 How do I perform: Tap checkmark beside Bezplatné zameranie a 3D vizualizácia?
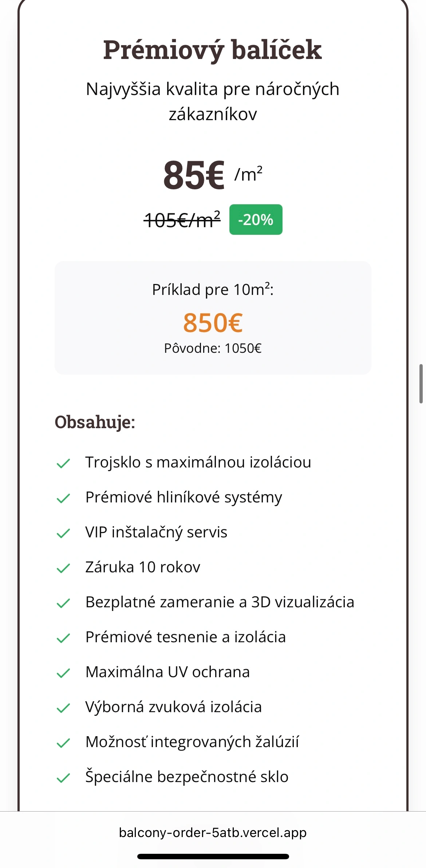63,603
